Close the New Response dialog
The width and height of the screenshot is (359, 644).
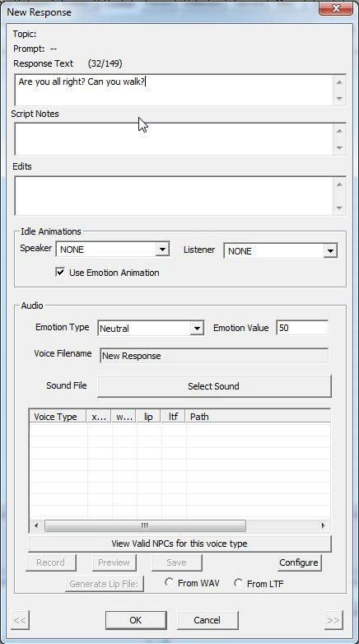tap(336, 8)
